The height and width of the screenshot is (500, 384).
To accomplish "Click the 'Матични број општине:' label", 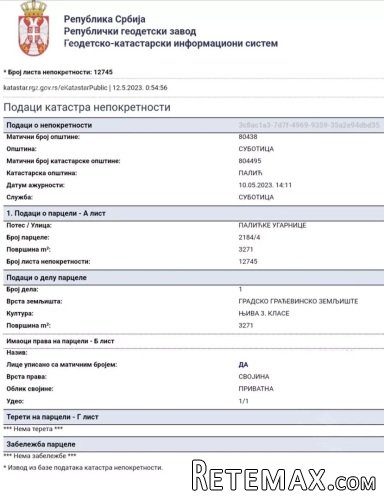I will tap(43, 137).
